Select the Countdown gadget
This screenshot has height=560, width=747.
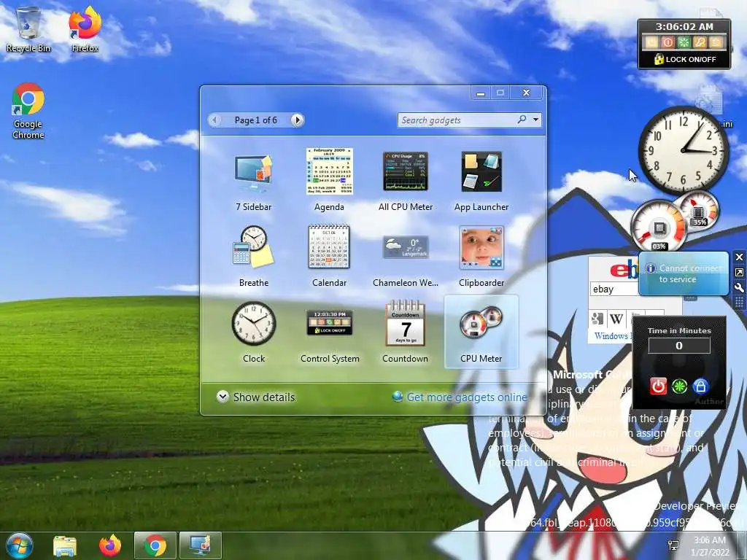pos(406,332)
